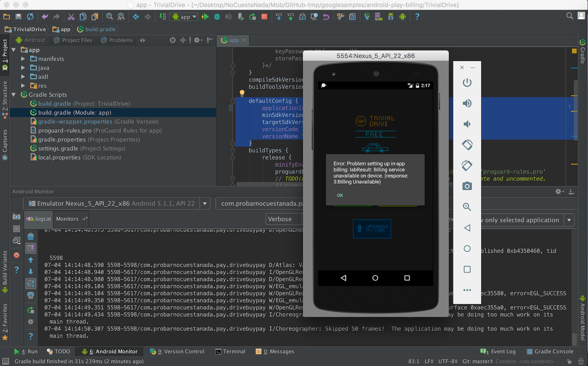Click the VCS Update Project icon
The image size is (588, 366).
(279, 17)
